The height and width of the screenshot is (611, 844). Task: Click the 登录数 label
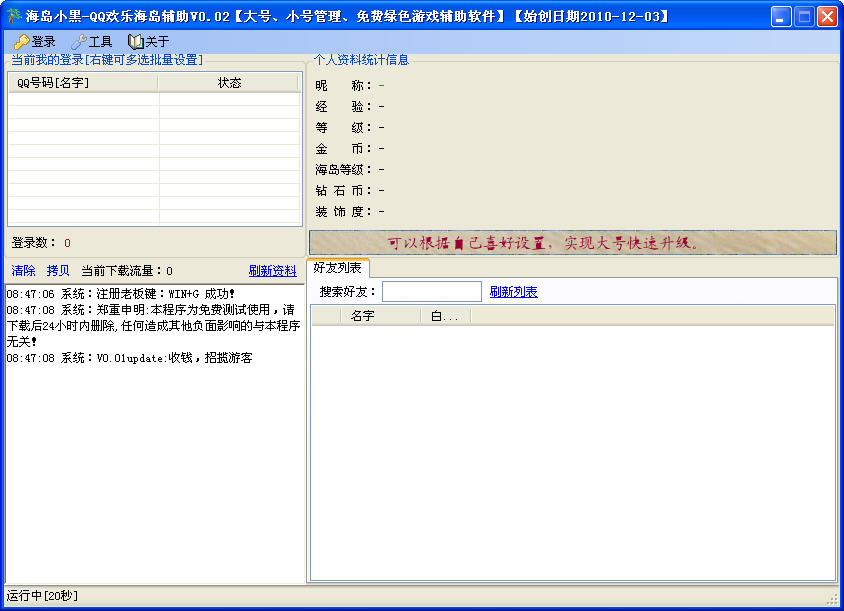pos(33,243)
